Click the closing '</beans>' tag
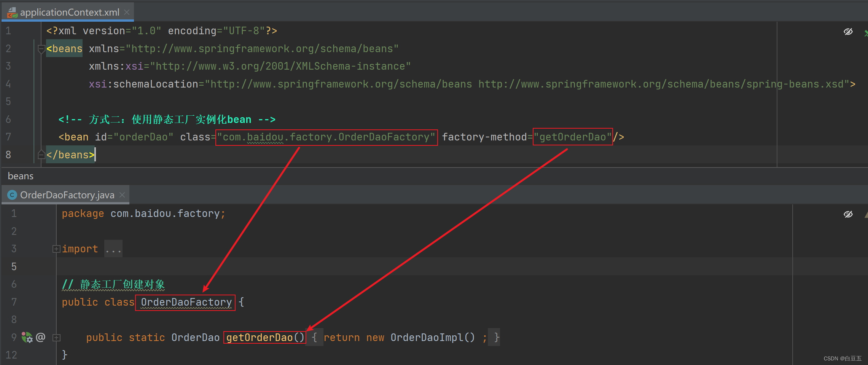This screenshot has width=868, height=365. pos(70,155)
